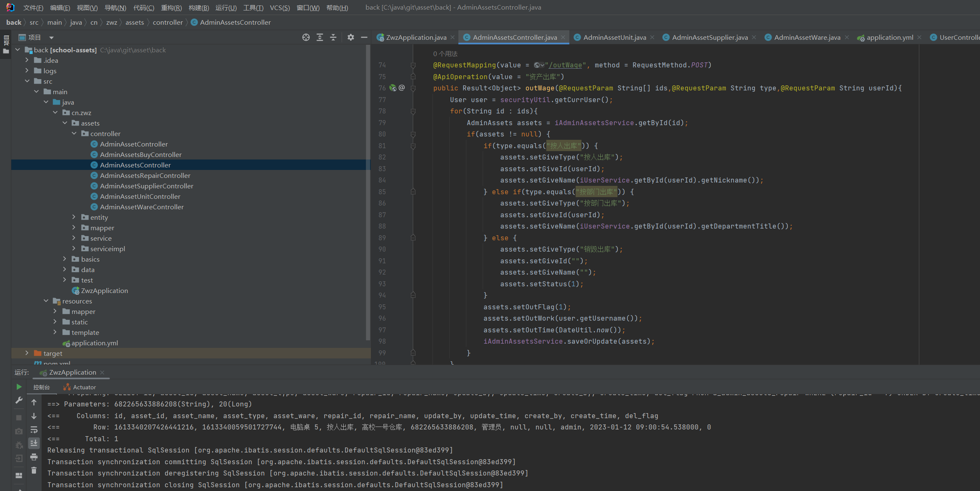The height and width of the screenshot is (491, 980).
Task: Expand the target folder
Action: 27,353
